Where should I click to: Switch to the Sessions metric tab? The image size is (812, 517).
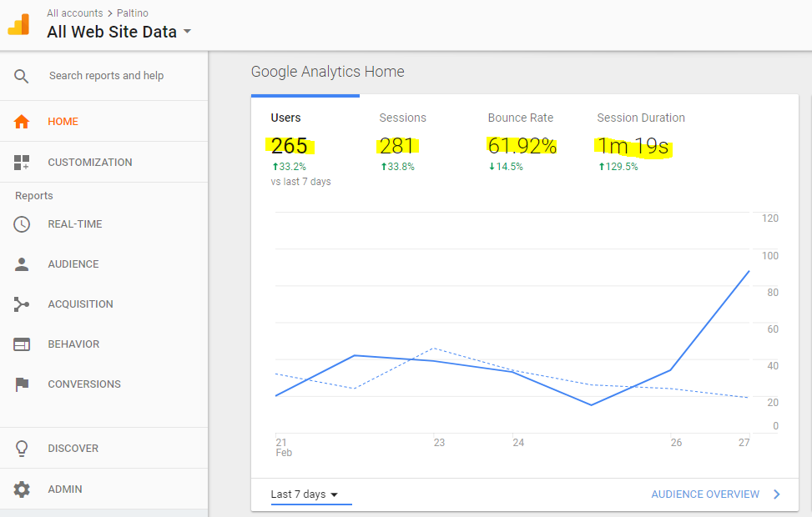(402, 118)
